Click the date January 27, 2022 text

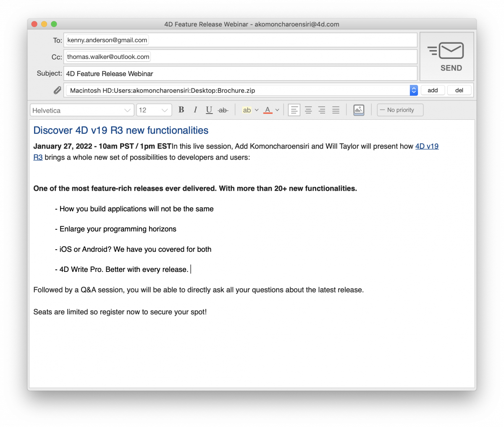[x=102, y=146]
